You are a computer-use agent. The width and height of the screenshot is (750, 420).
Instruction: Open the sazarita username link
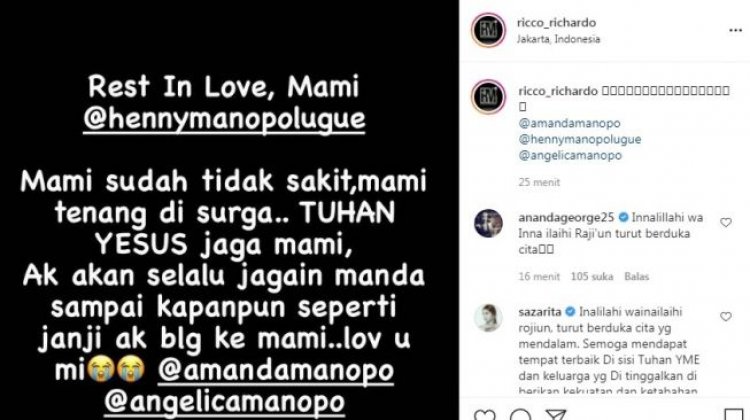click(540, 312)
